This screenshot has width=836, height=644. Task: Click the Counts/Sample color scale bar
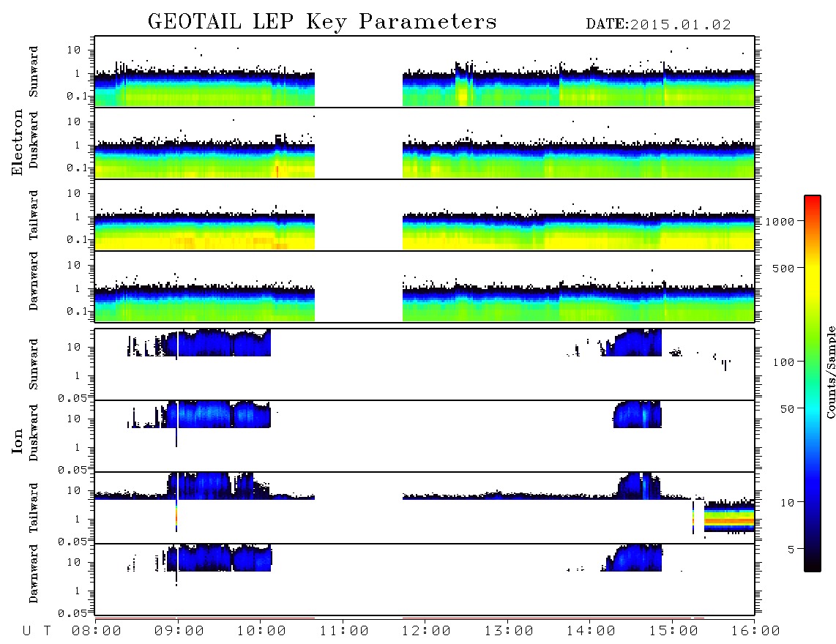point(812,383)
